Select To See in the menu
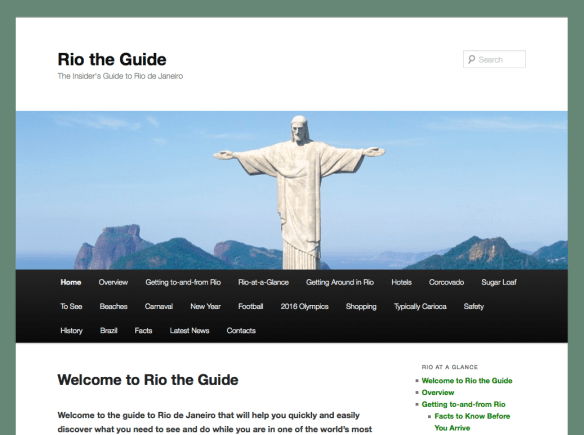Screen dimensions: 584x435 click(x=71, y=307)
